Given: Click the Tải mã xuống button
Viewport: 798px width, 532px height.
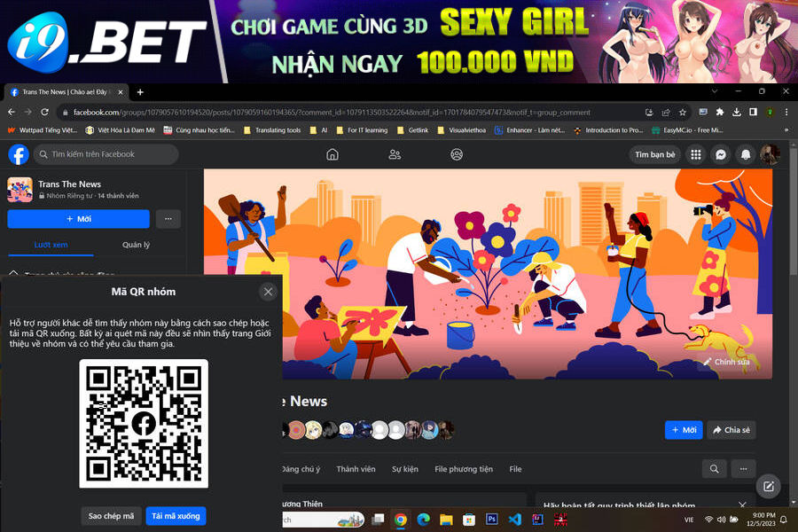Looking at the screenshot, I should coord(176,515).
